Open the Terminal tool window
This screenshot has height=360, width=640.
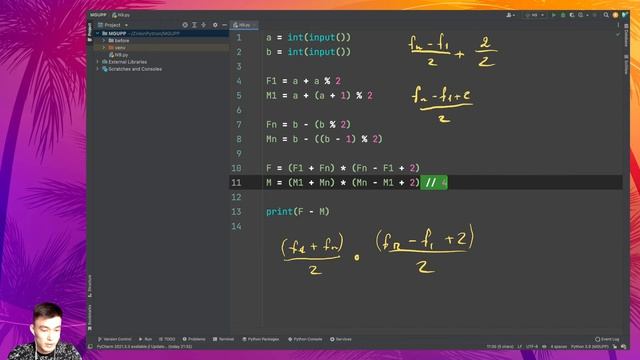click(x=223, y=339)
